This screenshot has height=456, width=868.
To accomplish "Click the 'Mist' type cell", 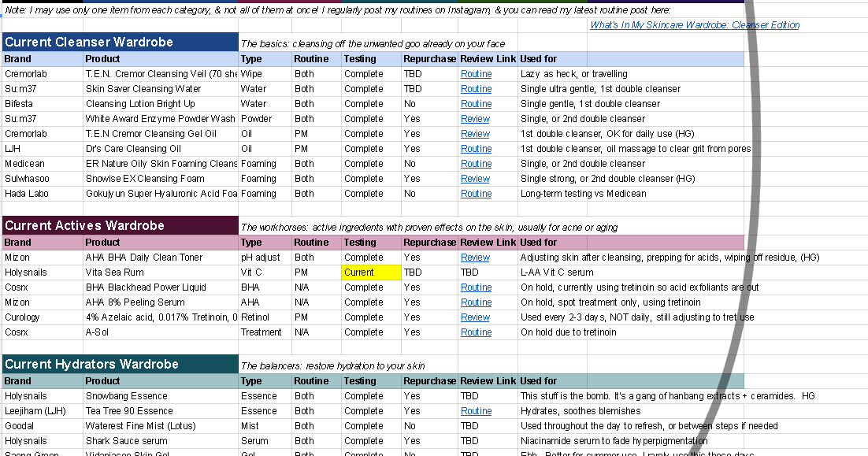I will (265, 426).
